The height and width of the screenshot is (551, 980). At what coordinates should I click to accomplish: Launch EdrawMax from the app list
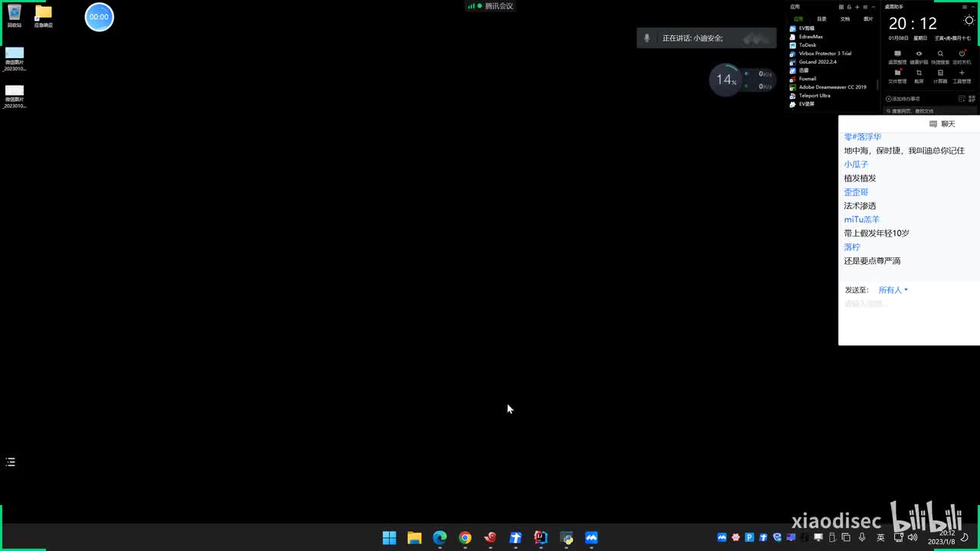(806, 37)
